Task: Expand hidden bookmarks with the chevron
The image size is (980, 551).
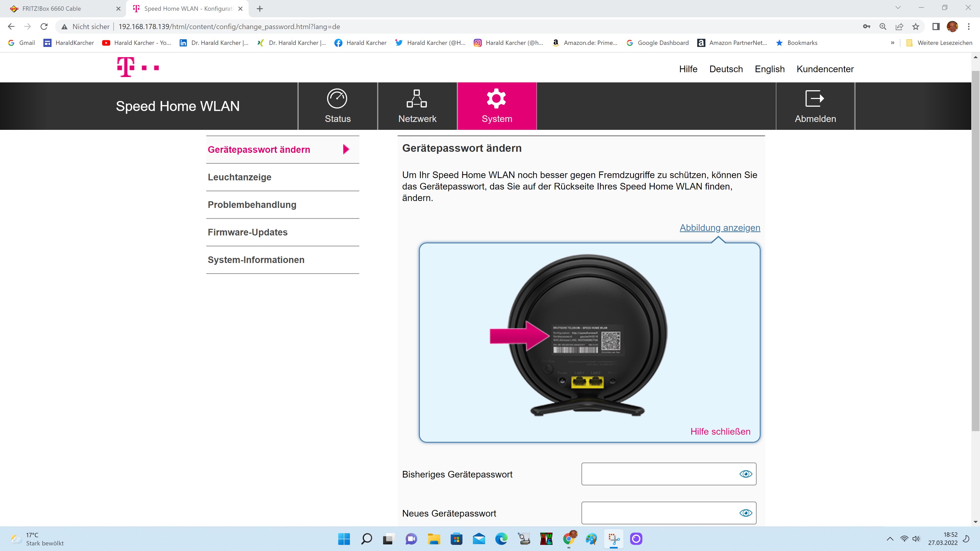Action: pos(892,43)
